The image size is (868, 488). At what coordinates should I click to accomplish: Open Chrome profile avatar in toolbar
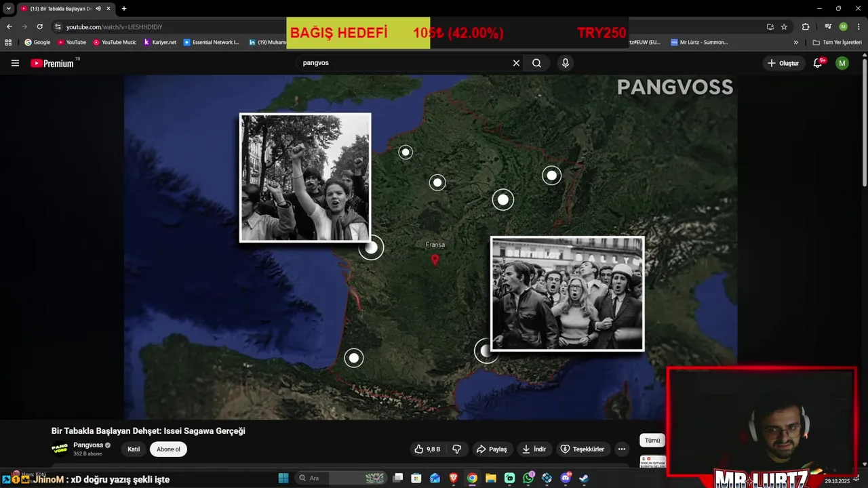tap(843, 26)
